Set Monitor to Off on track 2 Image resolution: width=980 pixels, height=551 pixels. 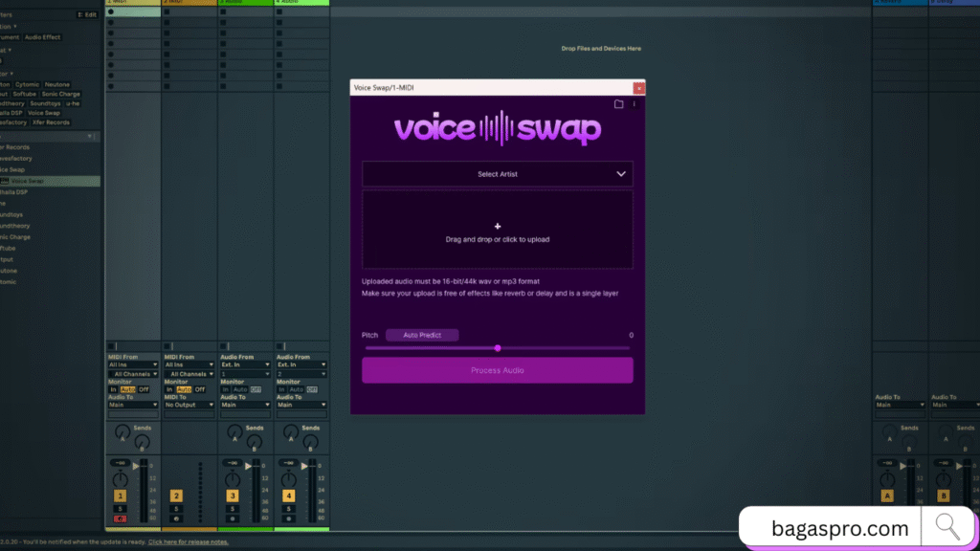coord(200,389)
